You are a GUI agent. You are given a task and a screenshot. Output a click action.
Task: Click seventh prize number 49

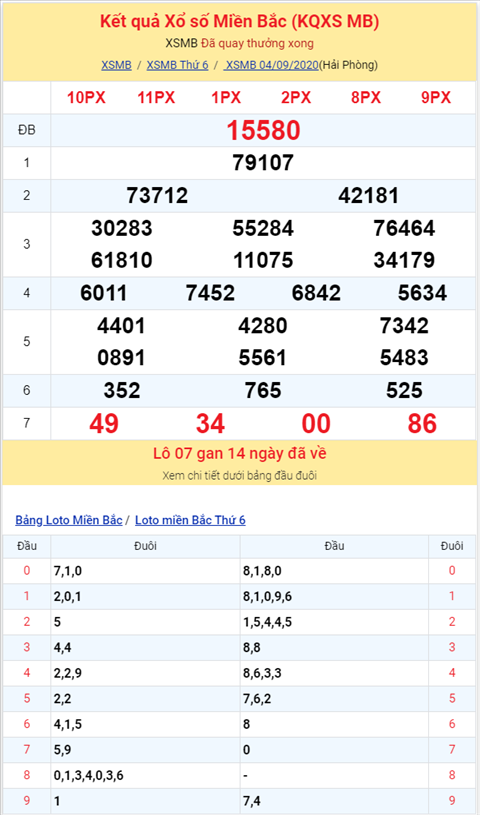[104, 424]
